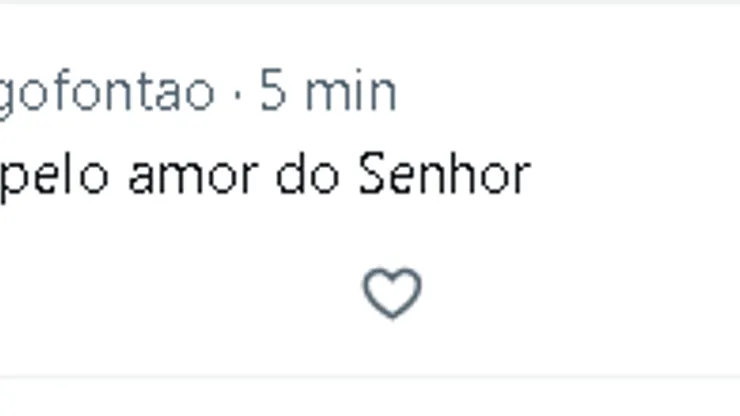Like the tweet with the heart icon
This screenshot has height=416, width=740.
392,294
